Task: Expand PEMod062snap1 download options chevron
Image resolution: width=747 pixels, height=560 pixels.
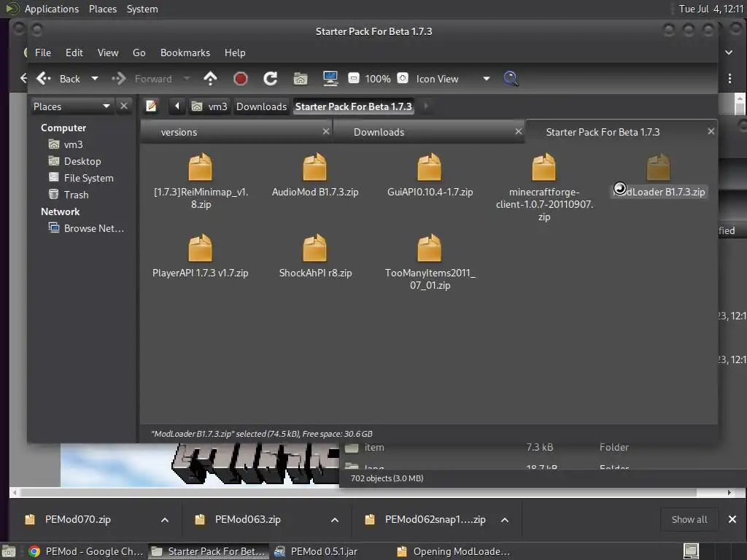Action: click(505, 519)
